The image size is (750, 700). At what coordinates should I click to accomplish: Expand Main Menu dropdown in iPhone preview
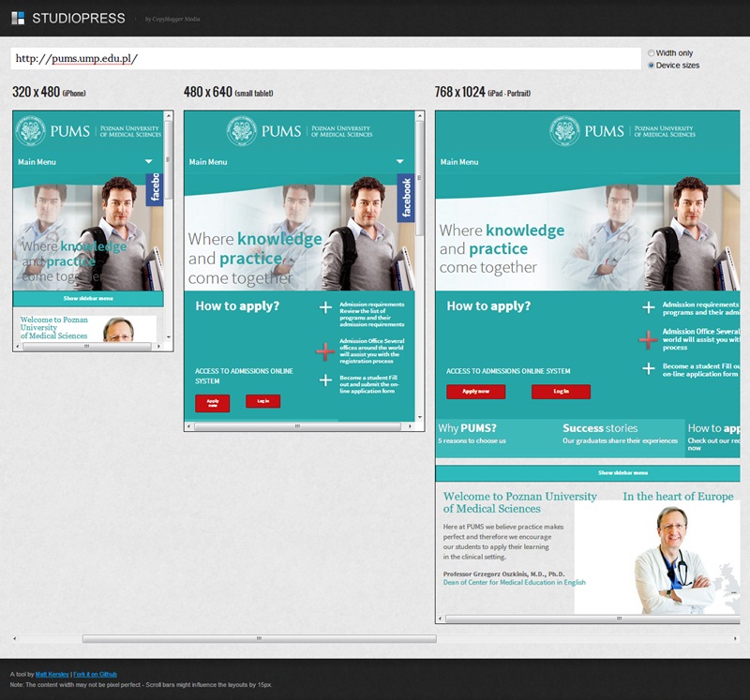click(148, 162)
